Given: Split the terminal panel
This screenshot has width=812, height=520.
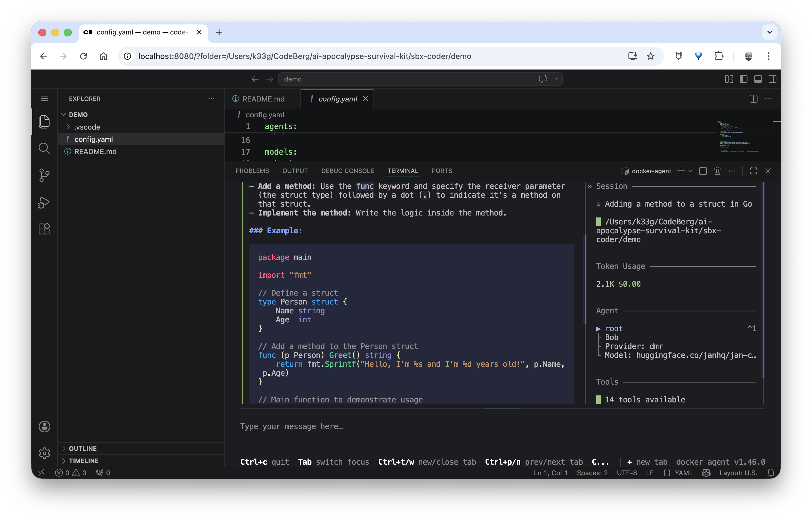Looking at the screenshot, I should click(703, 171).
